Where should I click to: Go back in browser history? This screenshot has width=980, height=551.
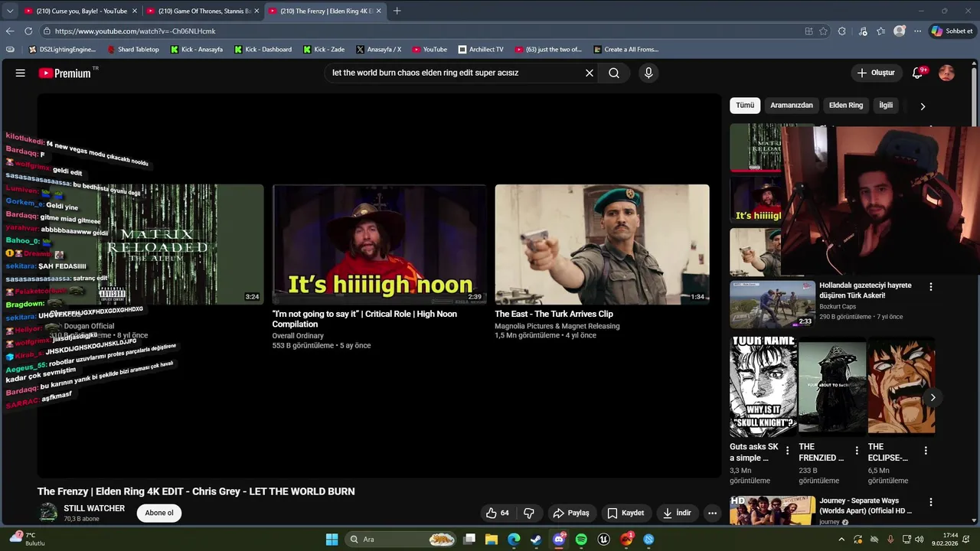(10, 31)
